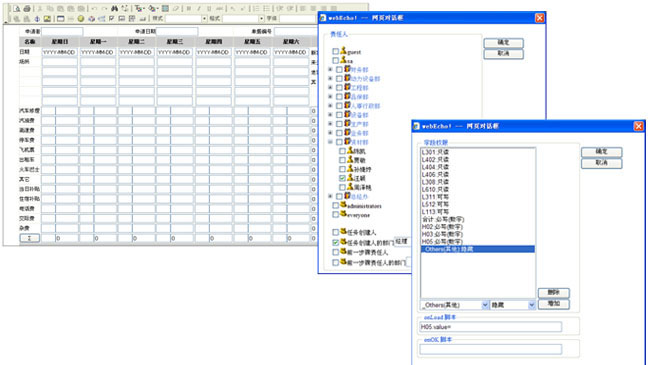The height and width of the screenshot is (365, 650).
Task: Click the binoculars find icon
Action: point(114,8)
